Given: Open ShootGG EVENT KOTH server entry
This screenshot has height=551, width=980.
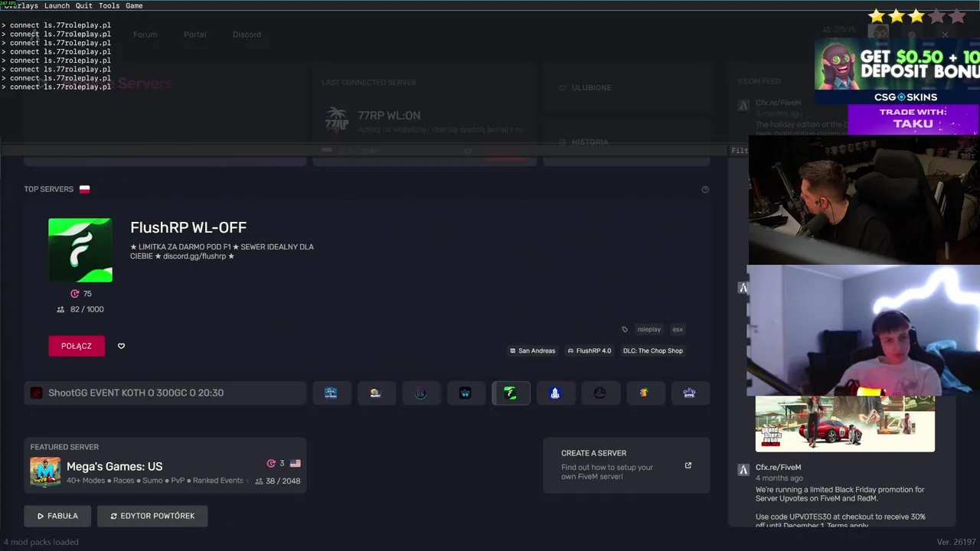Looking at the screenshot, I should pos(165,393).
